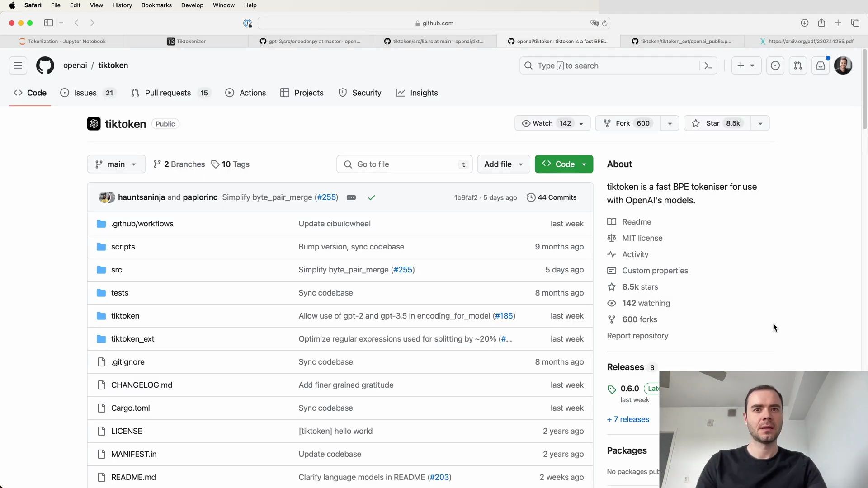Screen dimensions: 868x488
Task: Focus the Type / to search box
Action: [618, 66]
